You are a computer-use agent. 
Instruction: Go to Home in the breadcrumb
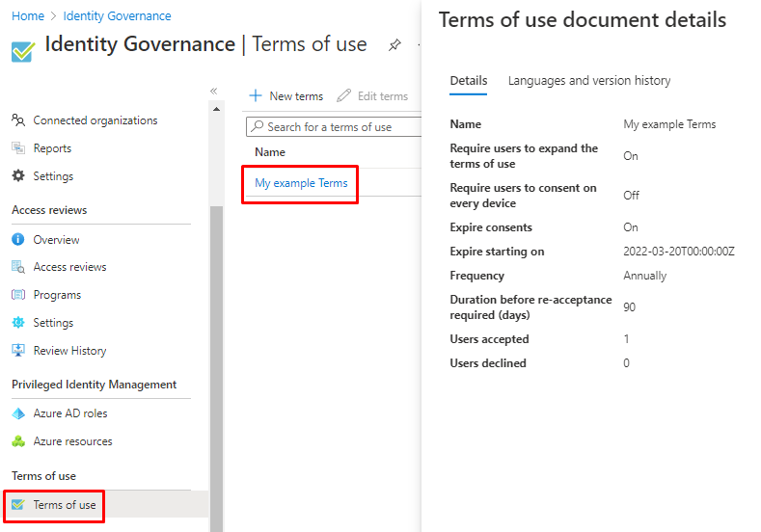(28, 16)
